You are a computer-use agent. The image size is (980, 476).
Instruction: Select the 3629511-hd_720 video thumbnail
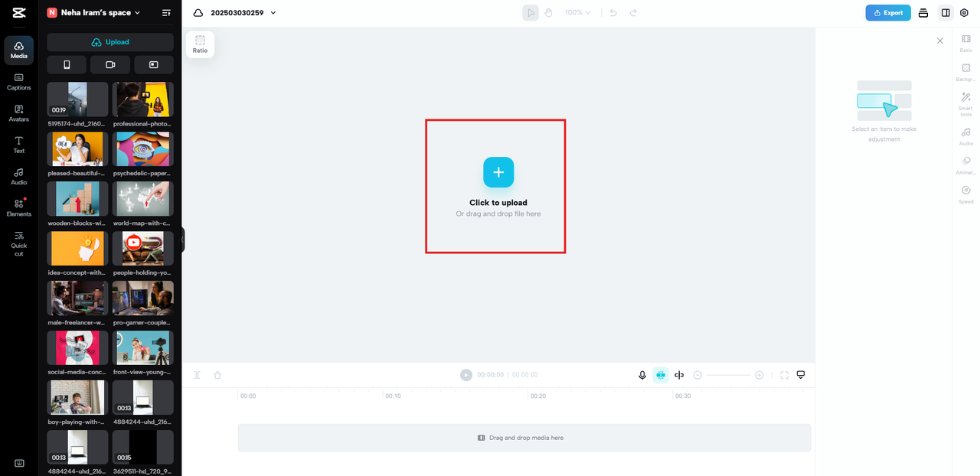point(143,448)
